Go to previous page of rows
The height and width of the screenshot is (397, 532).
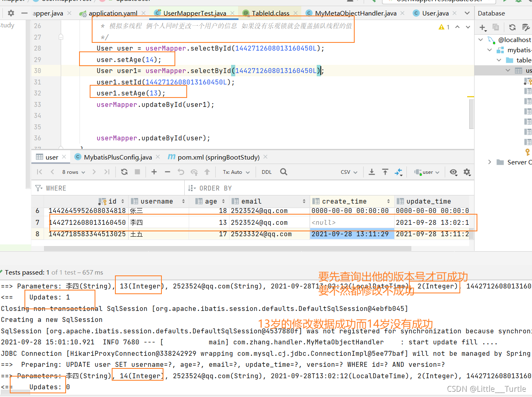tap(52, 172)
